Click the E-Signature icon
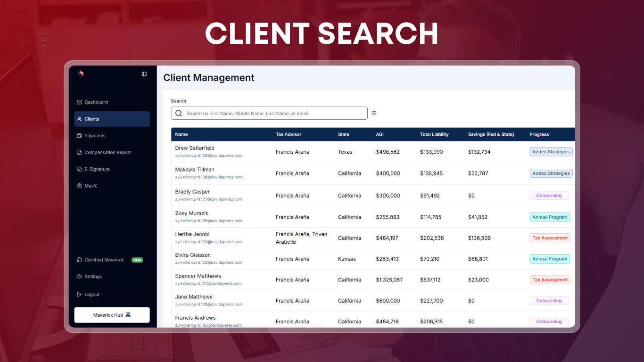 [x=79, y=169]
